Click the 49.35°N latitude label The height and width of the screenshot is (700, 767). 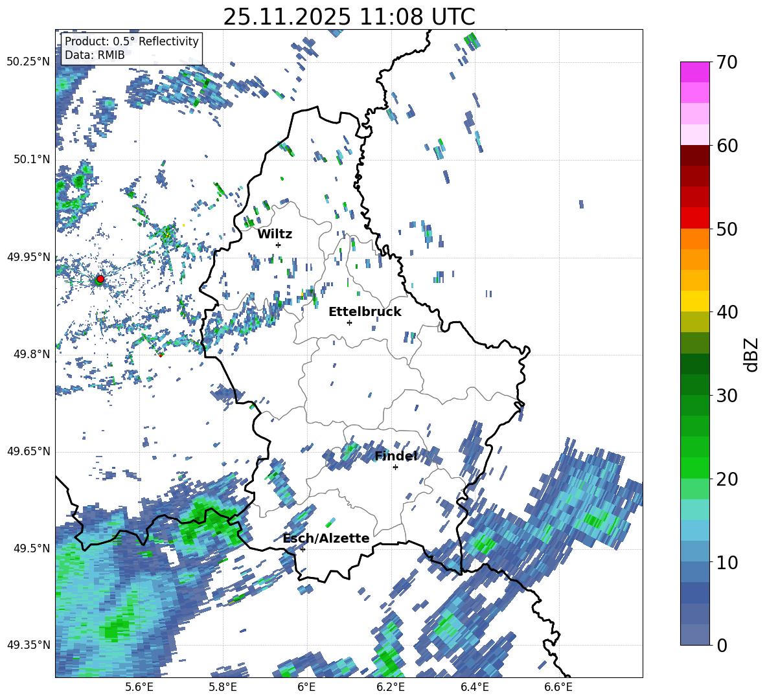[29, 645]
